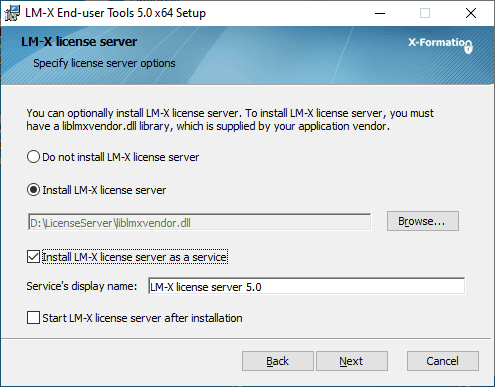Go back to the previous setup page
The height and width of the screenshot is (387, 495).
[278, 361]
